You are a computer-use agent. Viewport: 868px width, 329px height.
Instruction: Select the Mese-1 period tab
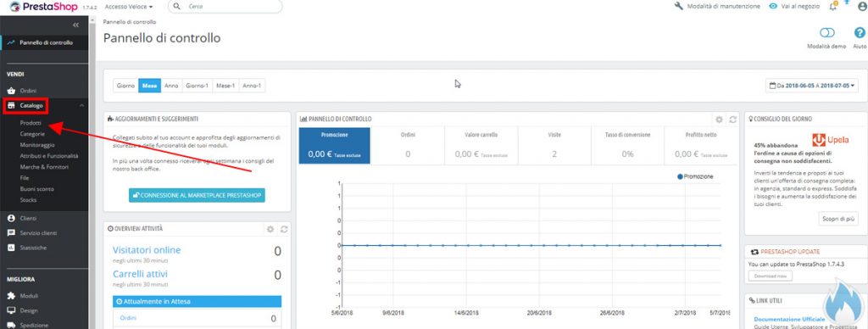[225, 86]
